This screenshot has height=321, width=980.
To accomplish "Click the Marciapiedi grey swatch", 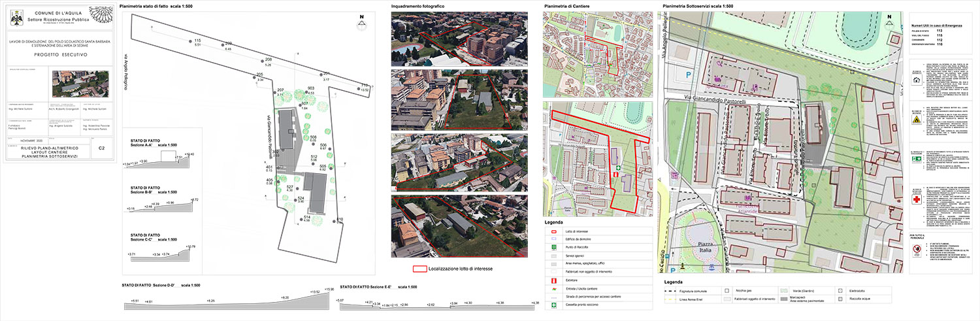I will [x=784, y=299].
